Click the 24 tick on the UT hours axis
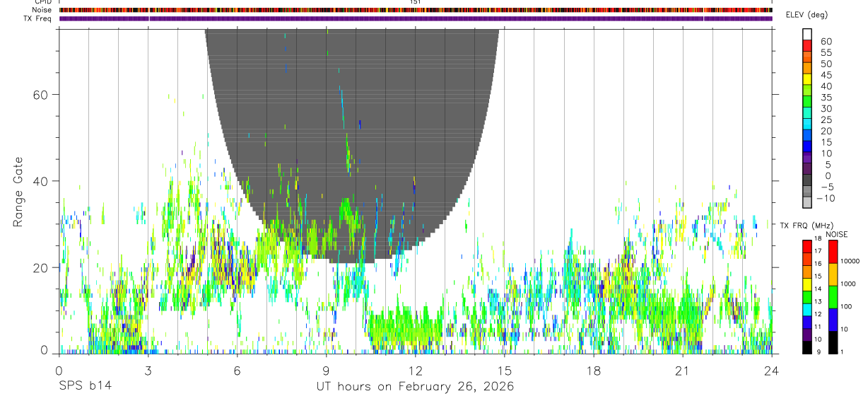 coord(771,371)
